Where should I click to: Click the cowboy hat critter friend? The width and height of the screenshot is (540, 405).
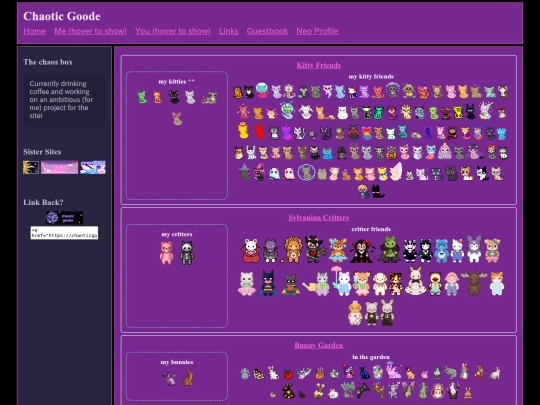(x=315, y=249)
